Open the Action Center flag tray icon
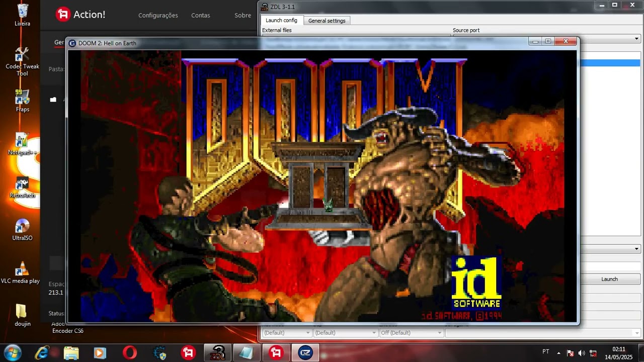Viewport: 644px width, 362px height. [570, 353]
